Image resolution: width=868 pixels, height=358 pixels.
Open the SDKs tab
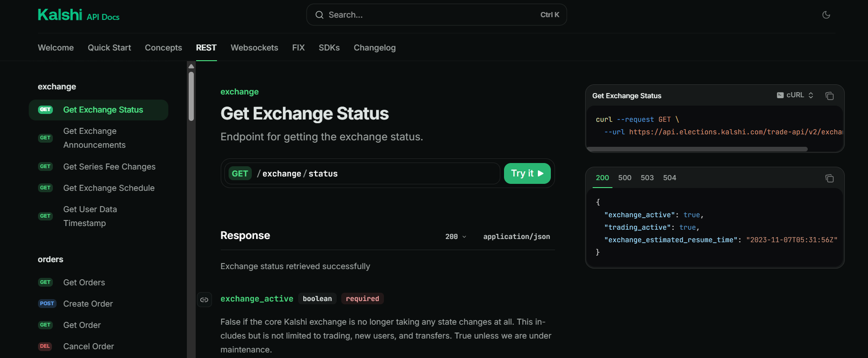point(329,48)
